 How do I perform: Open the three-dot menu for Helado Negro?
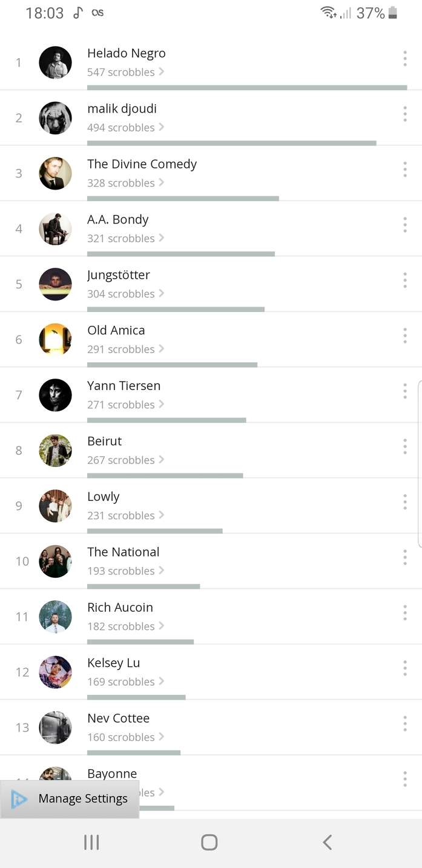click(404, 59)
